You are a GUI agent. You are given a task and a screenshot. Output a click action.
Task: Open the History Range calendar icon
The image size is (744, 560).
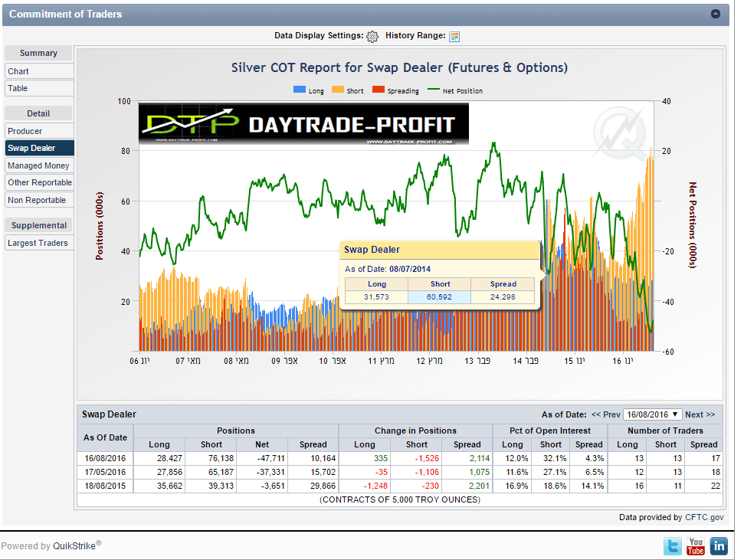click(x=454, y=37)
